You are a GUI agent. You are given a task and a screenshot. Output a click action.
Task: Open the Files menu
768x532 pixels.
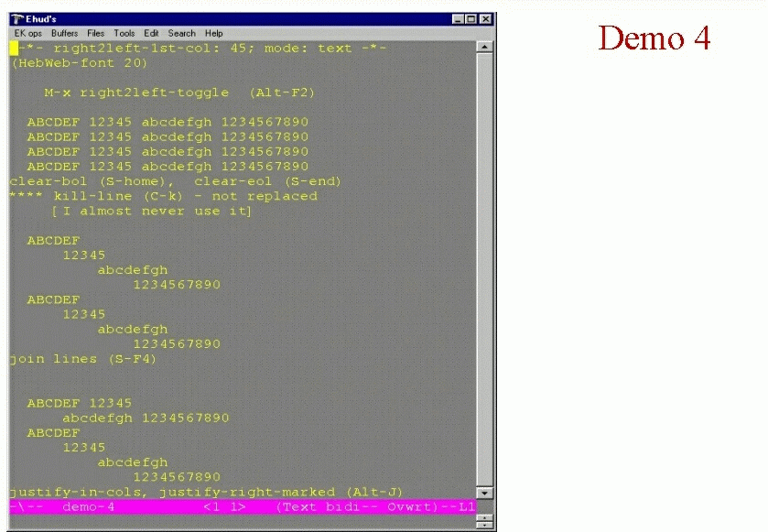click(x=96, y=33)
